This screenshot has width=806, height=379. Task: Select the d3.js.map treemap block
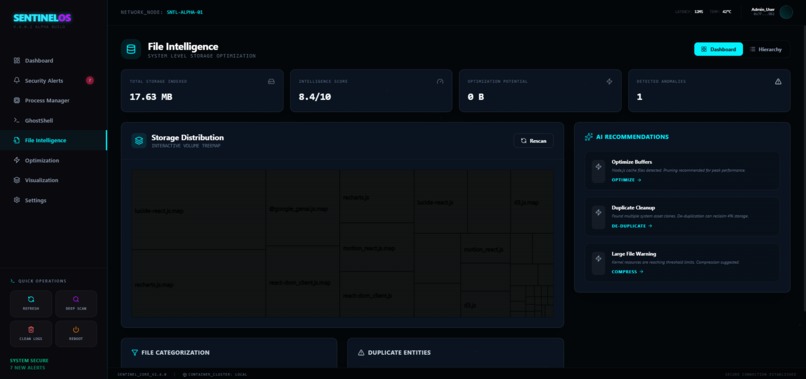(532, 202)
